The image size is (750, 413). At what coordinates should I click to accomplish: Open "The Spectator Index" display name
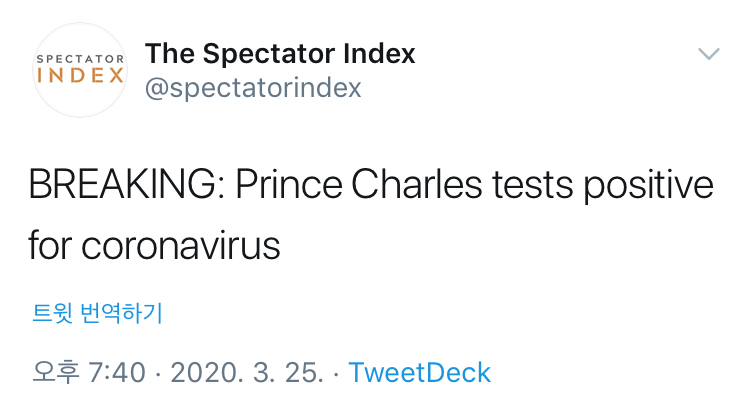[x=280, y=53]
